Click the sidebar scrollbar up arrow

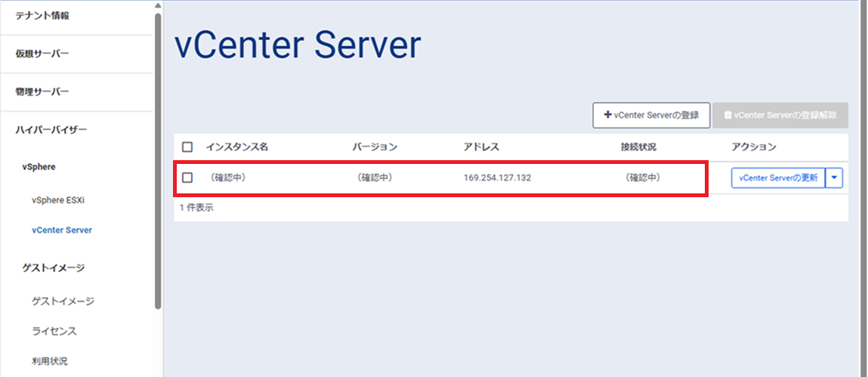pos(159,5)
